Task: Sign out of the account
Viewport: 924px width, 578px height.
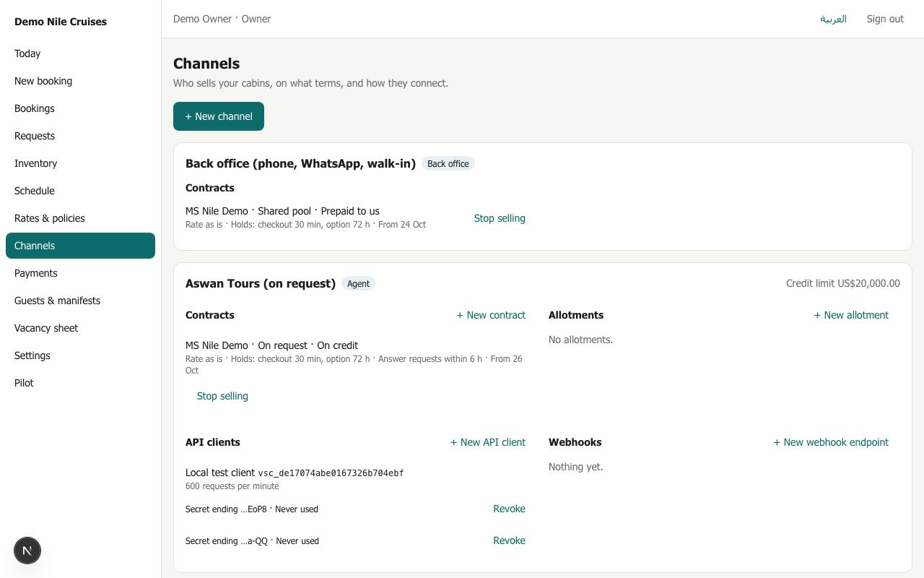Action: pyautogui.click(x=885, y=19)
